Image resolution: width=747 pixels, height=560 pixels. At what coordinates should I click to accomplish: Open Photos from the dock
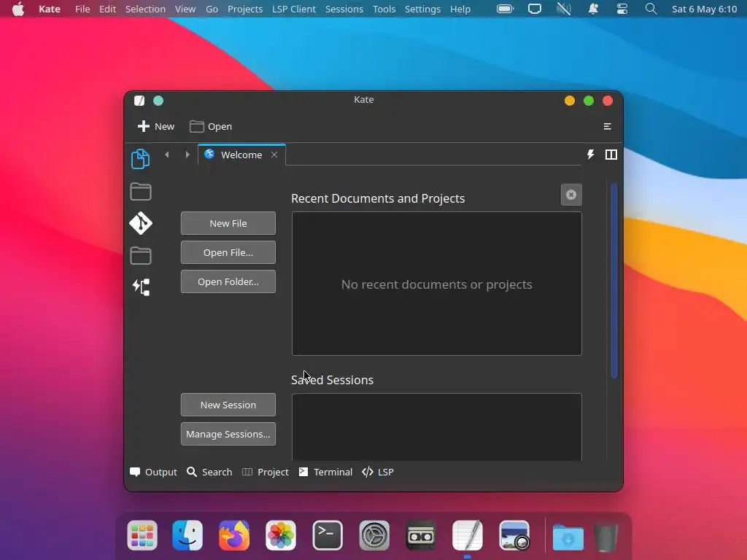281,535
